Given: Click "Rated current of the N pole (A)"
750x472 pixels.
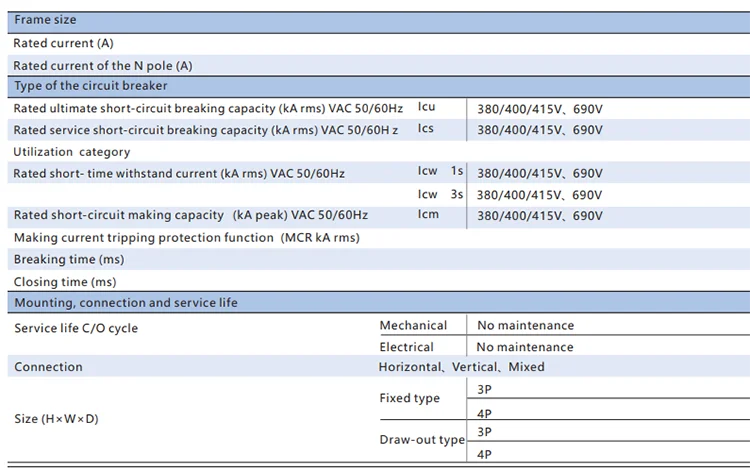Looking at the screenshot, I should [103, 66].
